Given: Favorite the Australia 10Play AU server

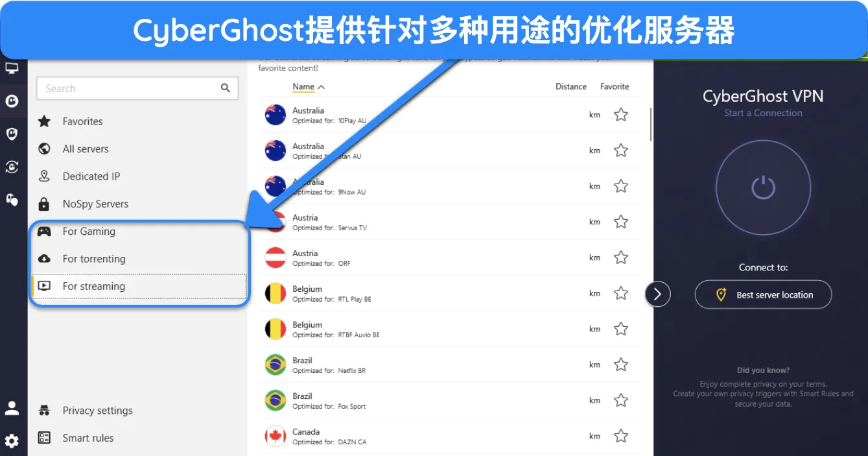Looking at the screenshot, I should coord(620,115).
